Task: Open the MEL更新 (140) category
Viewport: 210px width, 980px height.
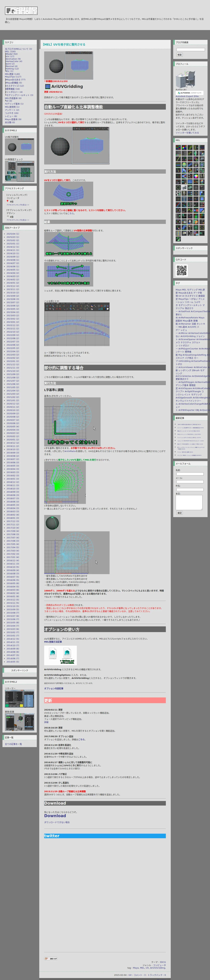Action: pyautogui.click(x=12, y=74)
